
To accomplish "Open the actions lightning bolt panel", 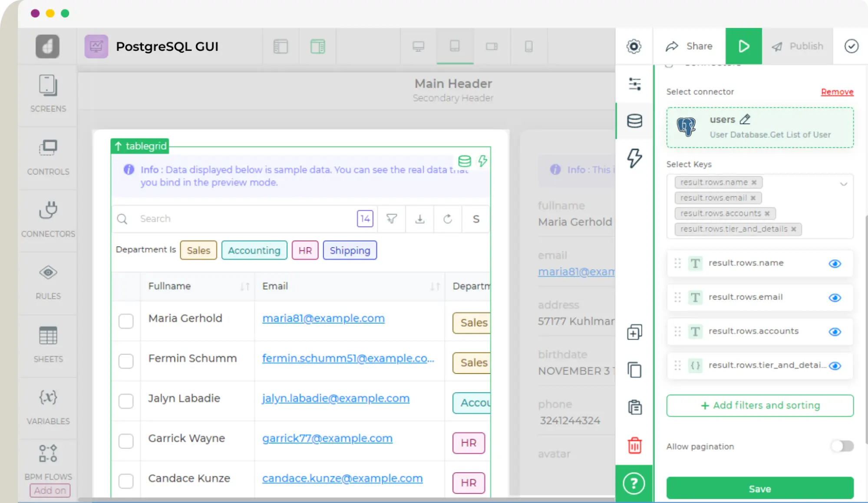I will (634, 159).
